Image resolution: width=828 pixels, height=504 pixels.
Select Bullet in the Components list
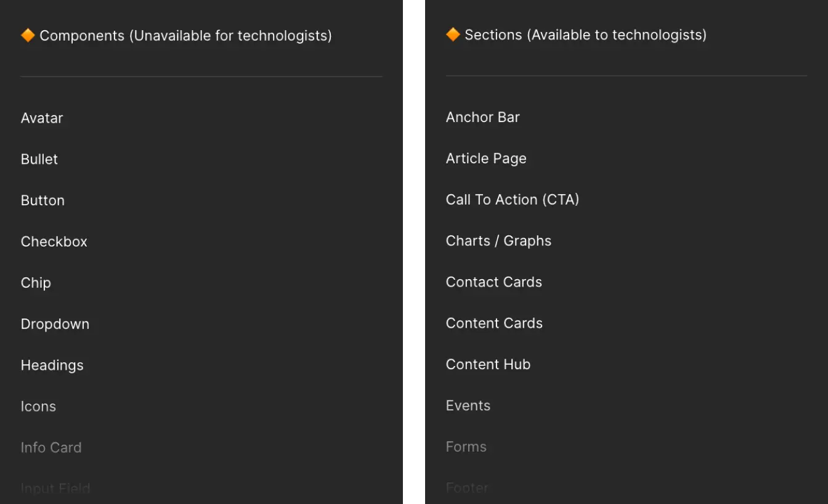click(39, 159)
